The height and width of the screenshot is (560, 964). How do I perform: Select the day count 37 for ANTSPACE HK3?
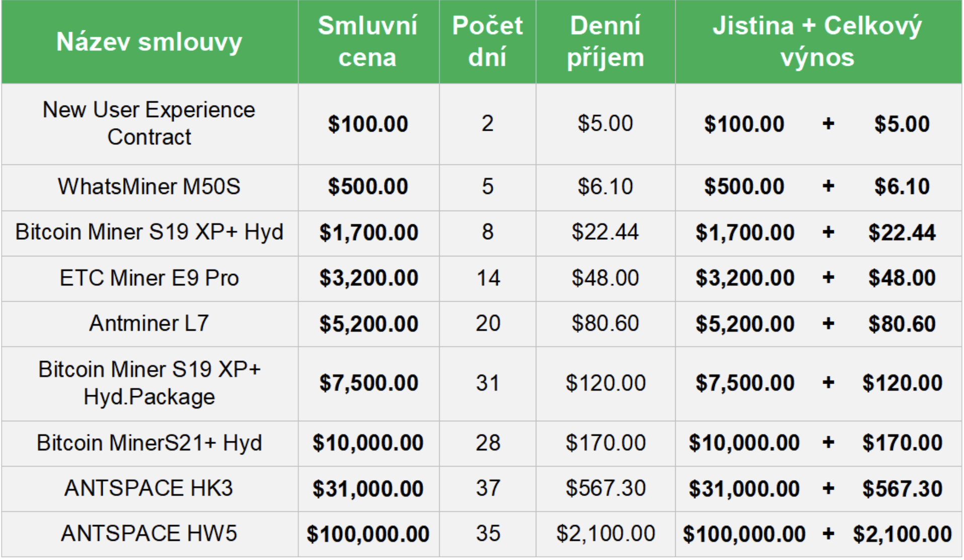click(x=488, y=488)
